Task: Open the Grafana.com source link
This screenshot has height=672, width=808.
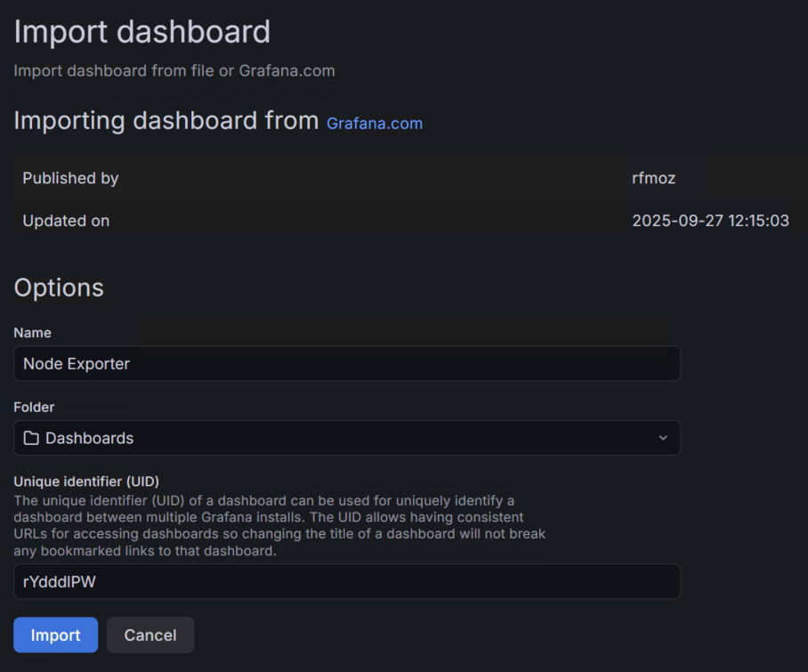Action: [x=374, y=124]
